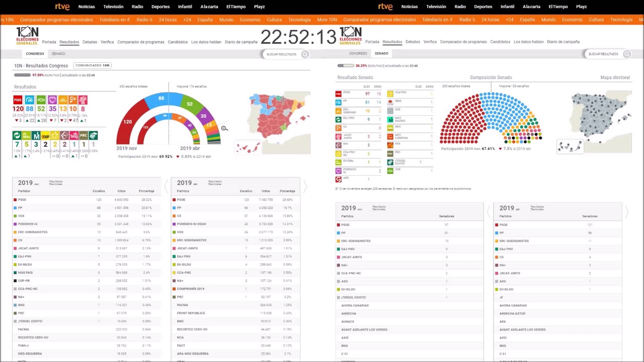Click the left carousel arrow between Senado tables
The width and height of the screenshot is (644, 362).
tap(489, 212)
